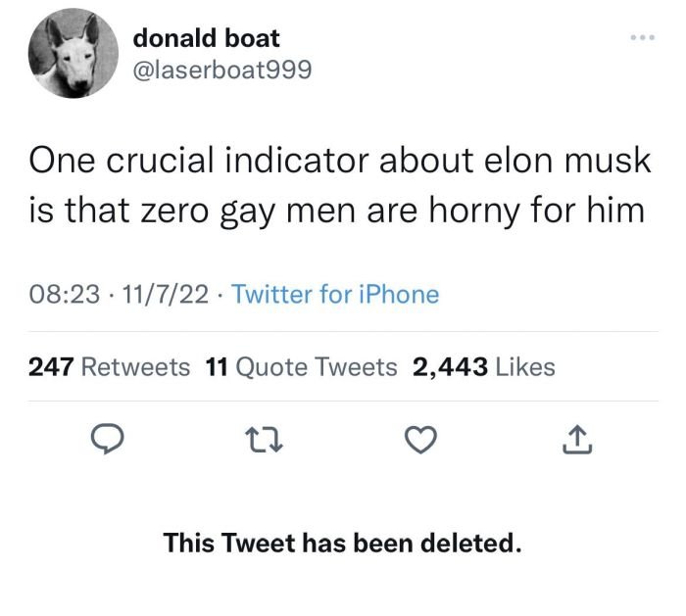Click the display name 'donald boat'
Image resolution: width=686 pixels, height=616 pixels.
[x=207, y=38]
